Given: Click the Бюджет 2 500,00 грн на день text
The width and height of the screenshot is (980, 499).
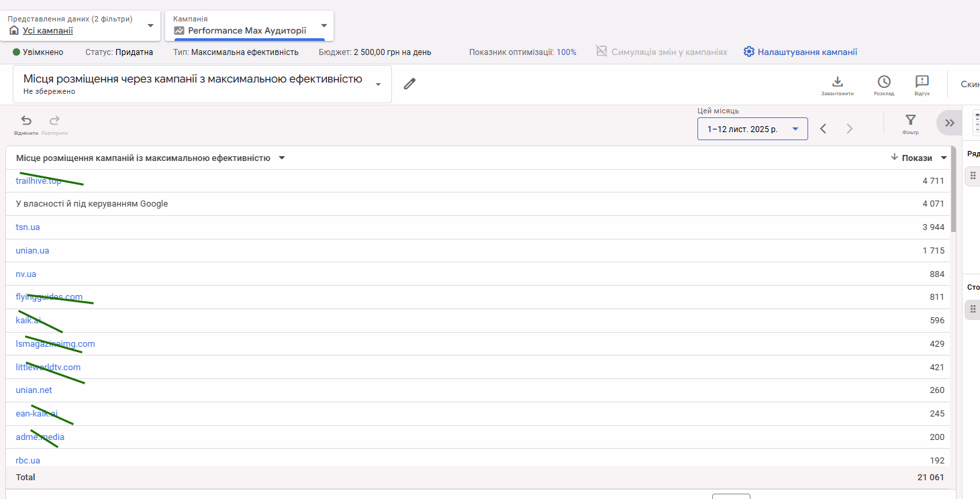Looking at the screenshot, I should (375, 52).
